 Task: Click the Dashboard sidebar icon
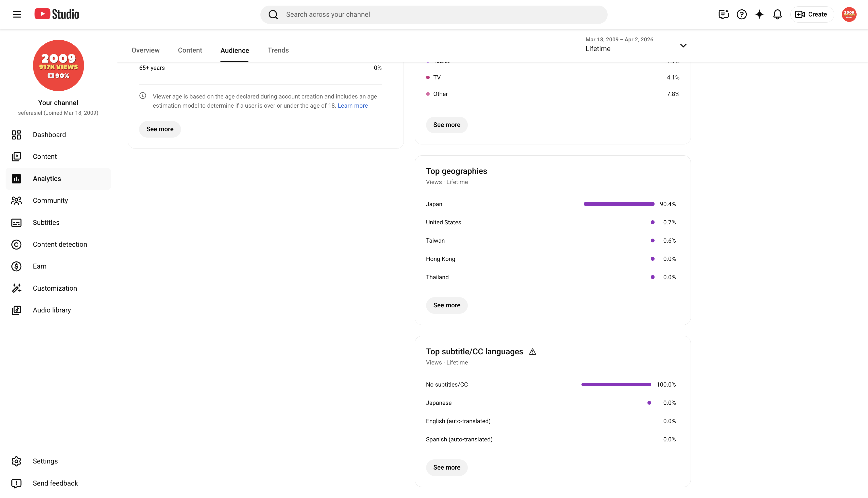(16, 135)
